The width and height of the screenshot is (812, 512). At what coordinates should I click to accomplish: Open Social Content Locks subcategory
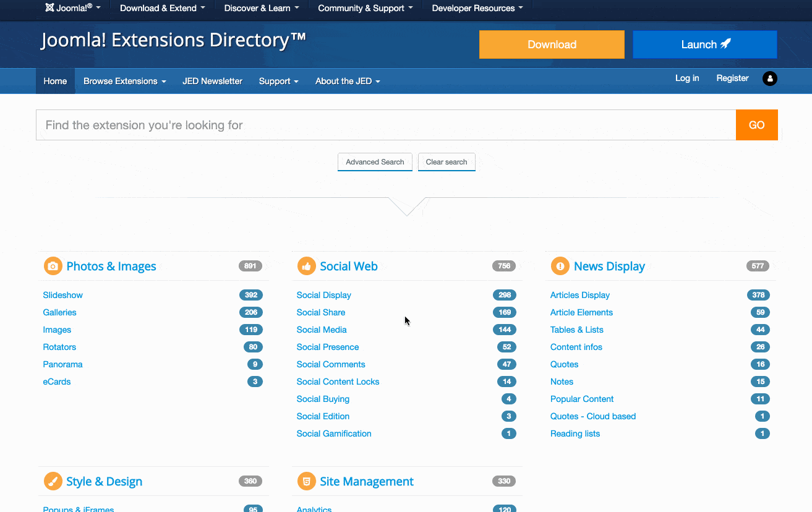(338, 382)
